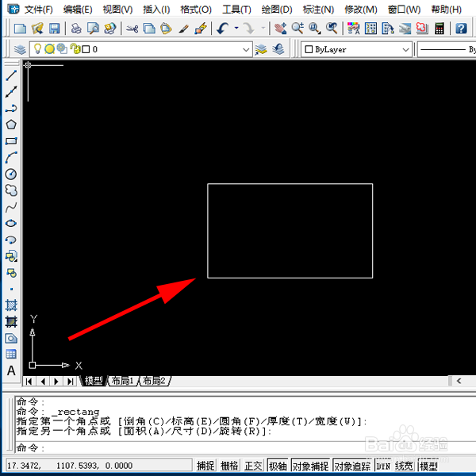This screenshot has width=476, height=476.
Task: Select the Insert Block tool
Action: click(11, 256)
